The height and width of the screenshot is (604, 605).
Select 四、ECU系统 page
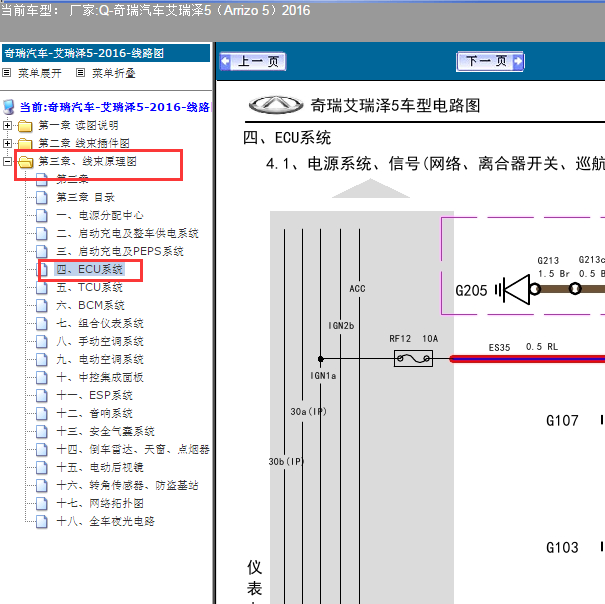tap(90, 269)
